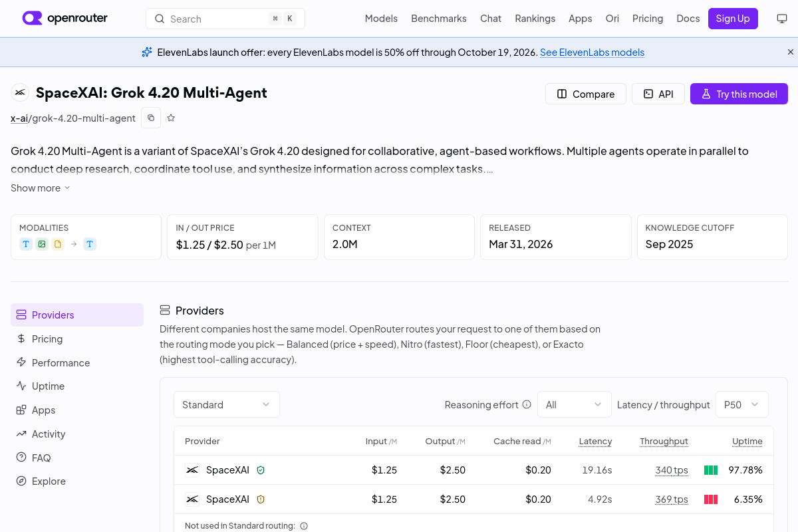Click the green uptime bars indicator
The image size is (798, 532).
pyautogui.click(x=711, y=470)
